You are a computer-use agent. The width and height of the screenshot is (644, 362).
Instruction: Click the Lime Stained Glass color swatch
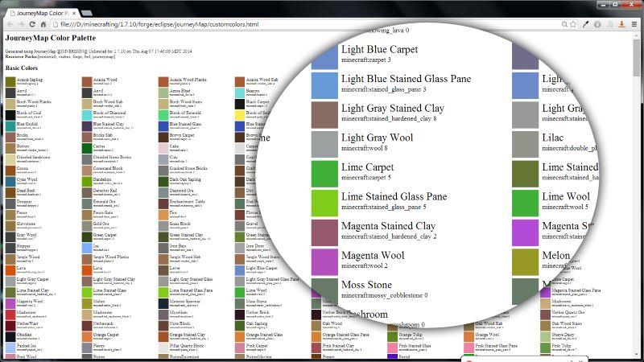87,292
